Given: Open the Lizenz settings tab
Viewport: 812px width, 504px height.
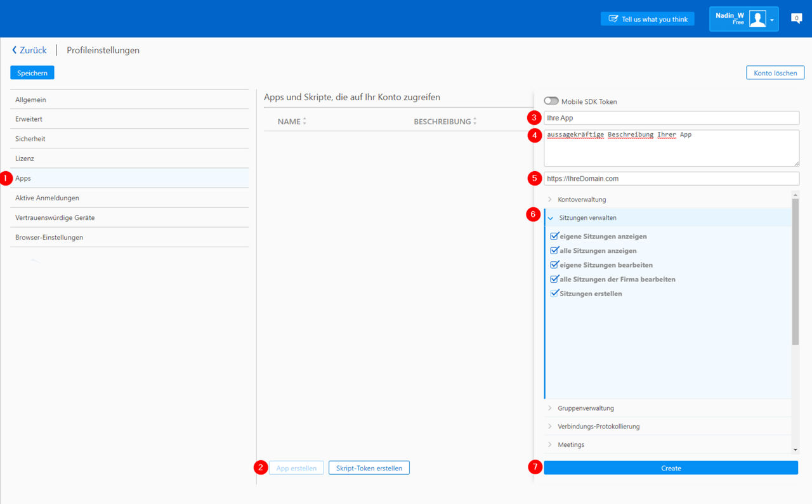Looking at the screenshot, I should [x=129, y=158].
